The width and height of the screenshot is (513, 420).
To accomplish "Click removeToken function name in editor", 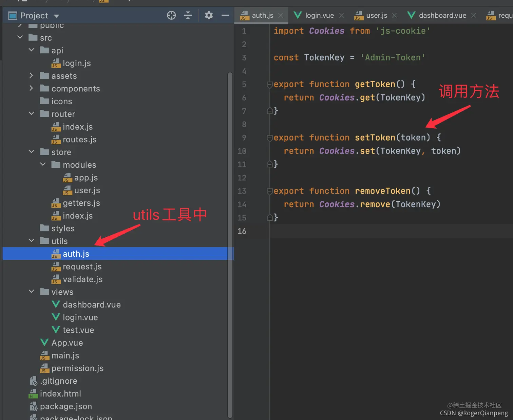I will pos(382,191).
